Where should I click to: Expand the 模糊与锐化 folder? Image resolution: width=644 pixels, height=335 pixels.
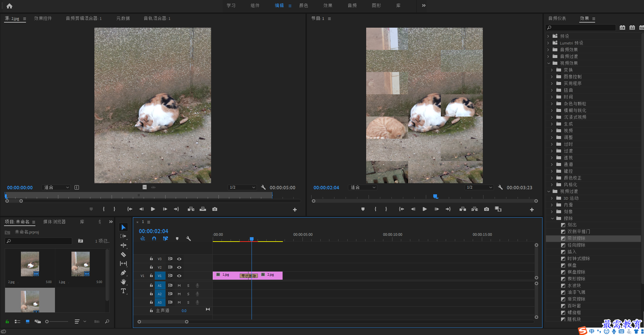[x=552, y=110]
